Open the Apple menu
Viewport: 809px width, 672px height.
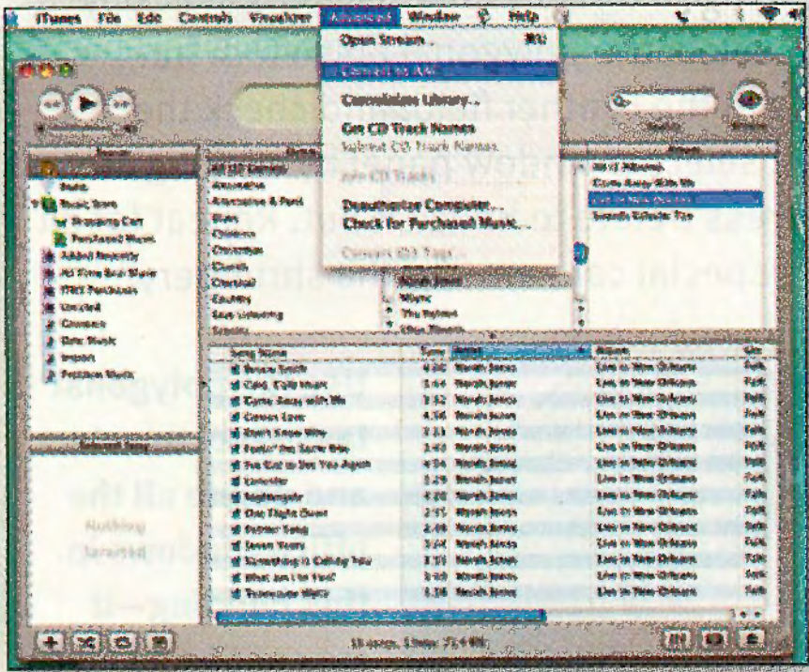(x=12, y=19)
